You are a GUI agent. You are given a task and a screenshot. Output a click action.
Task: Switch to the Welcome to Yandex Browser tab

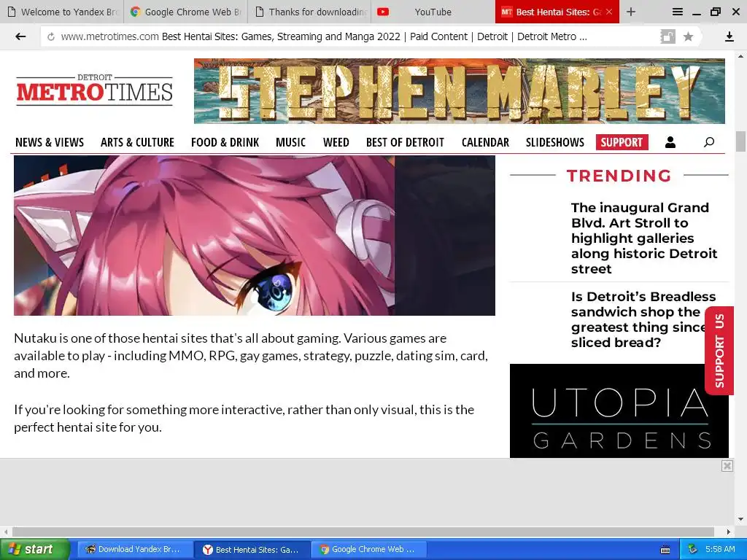pyautogui.click(x=62, y=12)
